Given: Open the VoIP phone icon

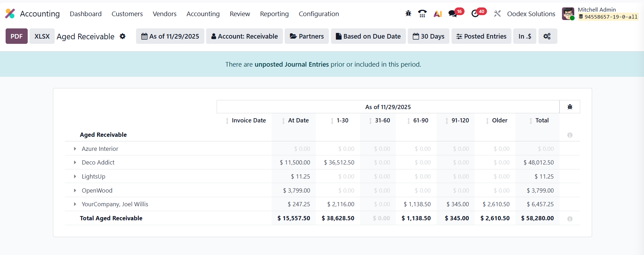Looking at the screenshot, I should click(x=422, y=14).
